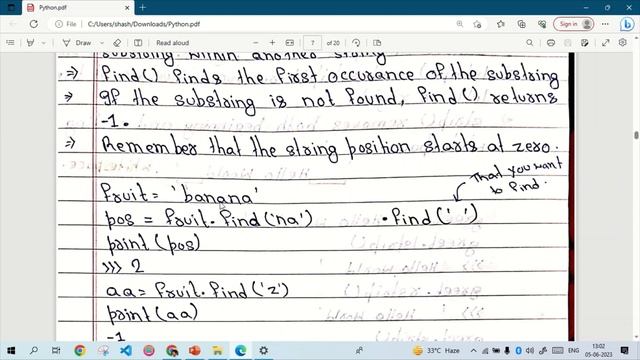The width and height of the screenshot is (640, 360).
Task: Click the vertical scrollbar thumb
Action: tap(636, 135)
